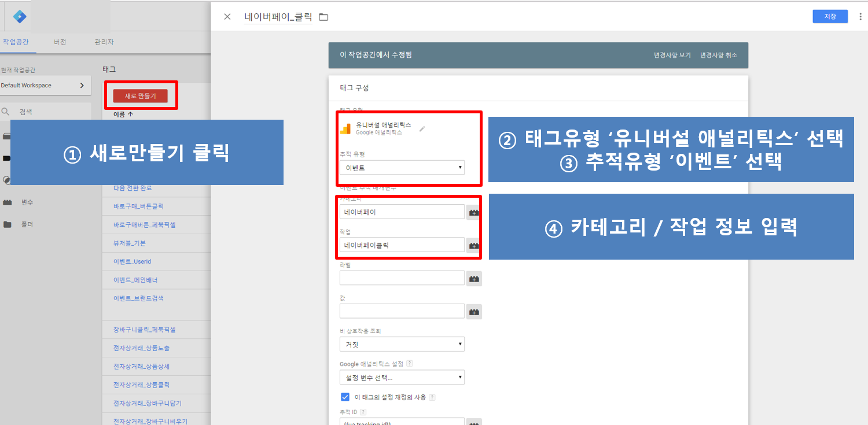Viewport: 868px width, 425px height.
Task: Click help icon next to 설정 재정의 사용
Action: (432, 397)
